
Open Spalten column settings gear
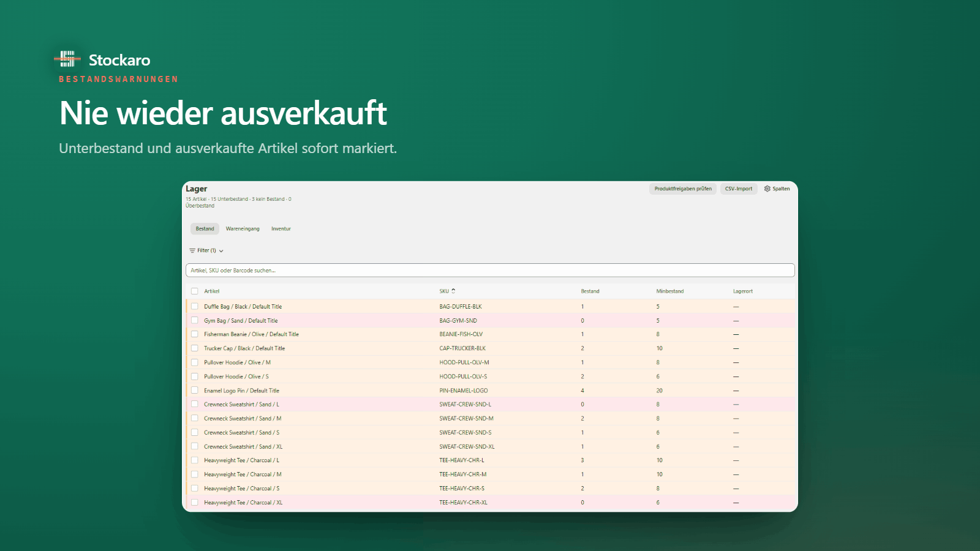coord(767,189)
